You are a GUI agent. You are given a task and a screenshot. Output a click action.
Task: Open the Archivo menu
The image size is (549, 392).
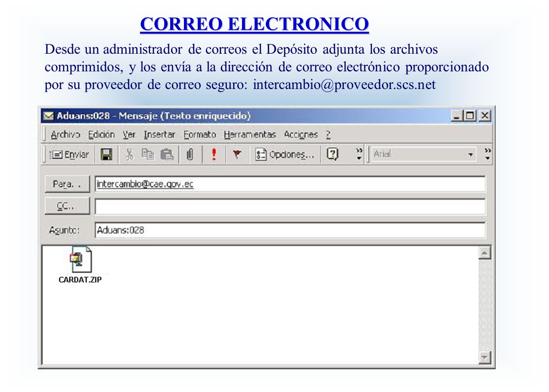click(x=65, y=134)
